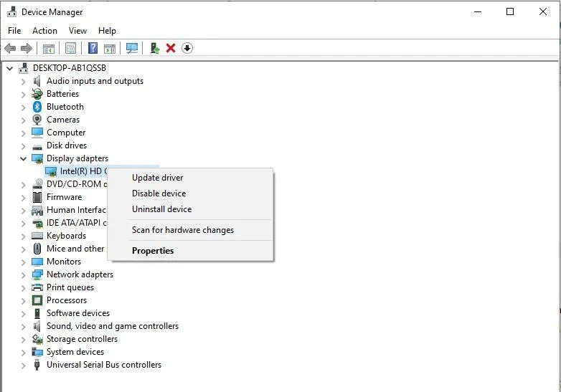Screen dimensions: 561x392
Task: Select the Network adapters label
Action: point(80,274)
